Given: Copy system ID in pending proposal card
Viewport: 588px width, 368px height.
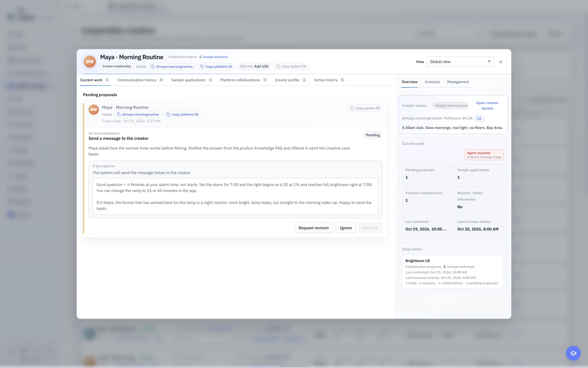Looking at the screenshot, I should click(365, 108).
